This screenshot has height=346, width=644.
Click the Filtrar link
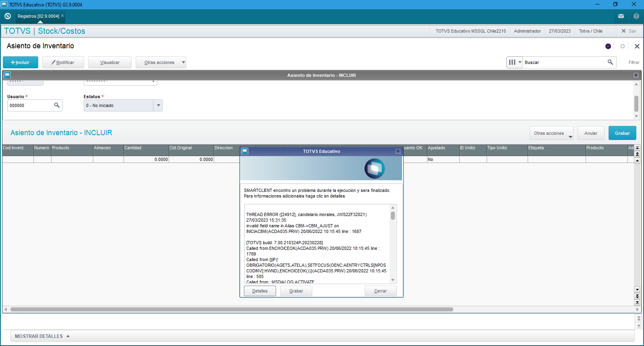pyautogui.click(x=634, y=62)
